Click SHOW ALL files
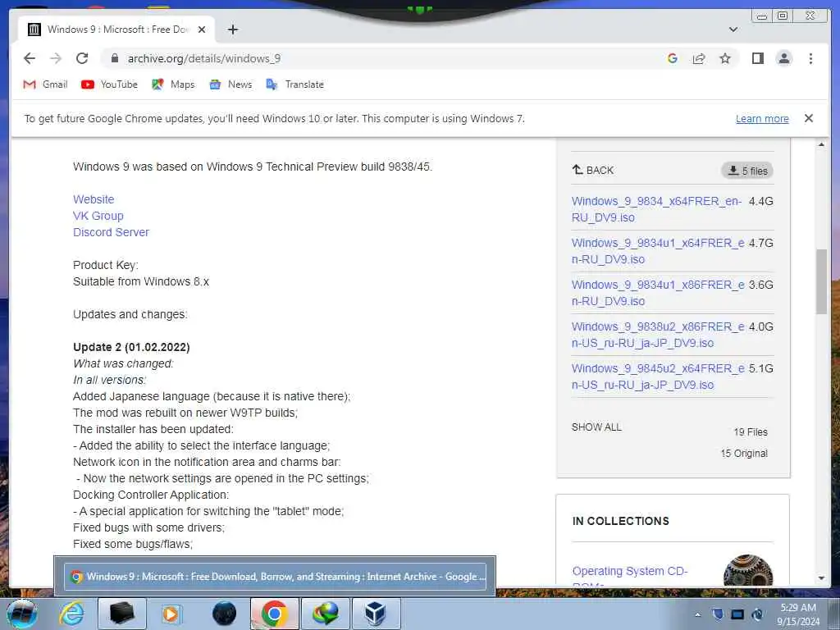This screenshot has width=840, height=630. tap(596, 427)
